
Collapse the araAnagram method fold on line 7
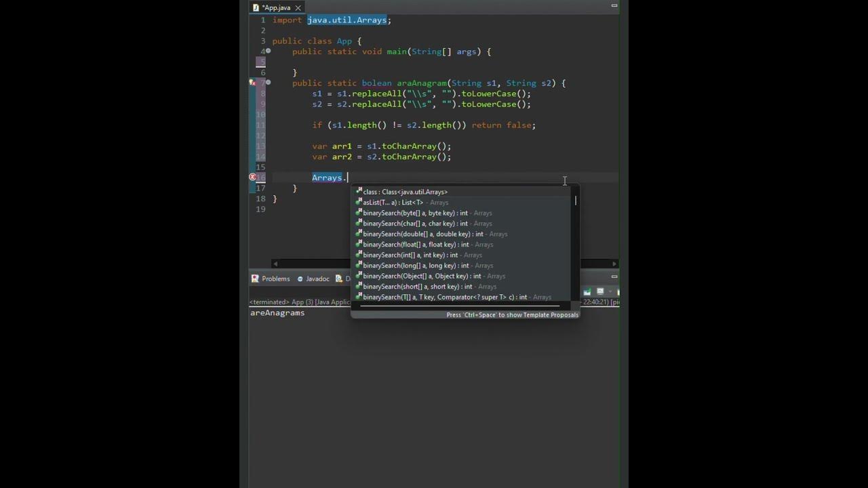[269, 83]
